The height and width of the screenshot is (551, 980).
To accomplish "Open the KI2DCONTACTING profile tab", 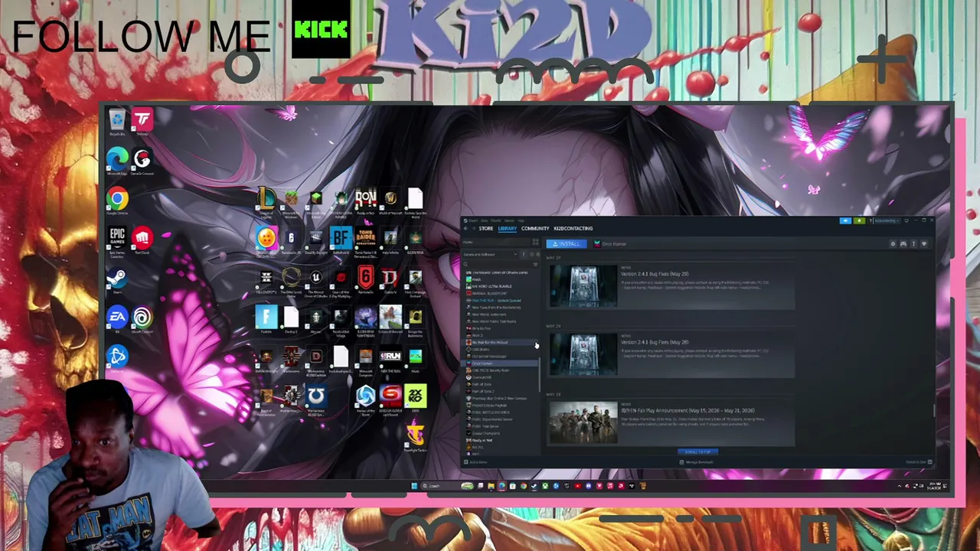I will click(x=573, y=228).
